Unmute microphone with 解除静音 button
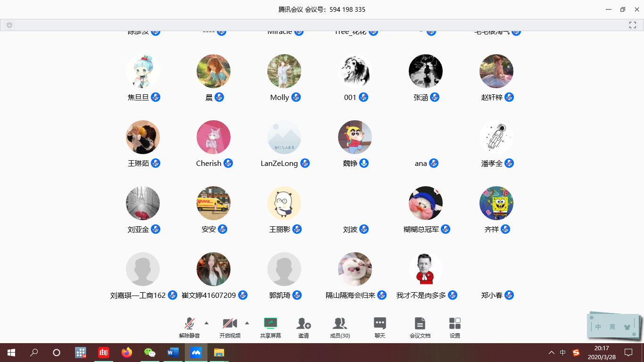Viewport: 644px width, 362px height. [x=190, y=324]
